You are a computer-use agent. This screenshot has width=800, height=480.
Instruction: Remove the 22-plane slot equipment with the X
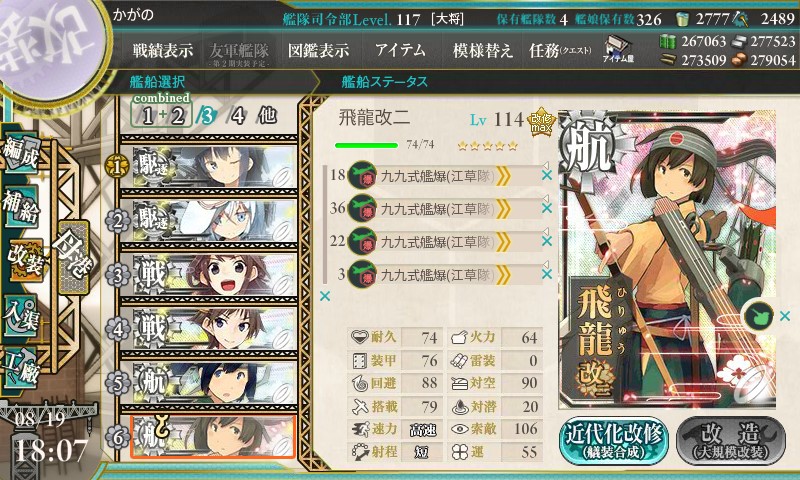pos(546,241)
